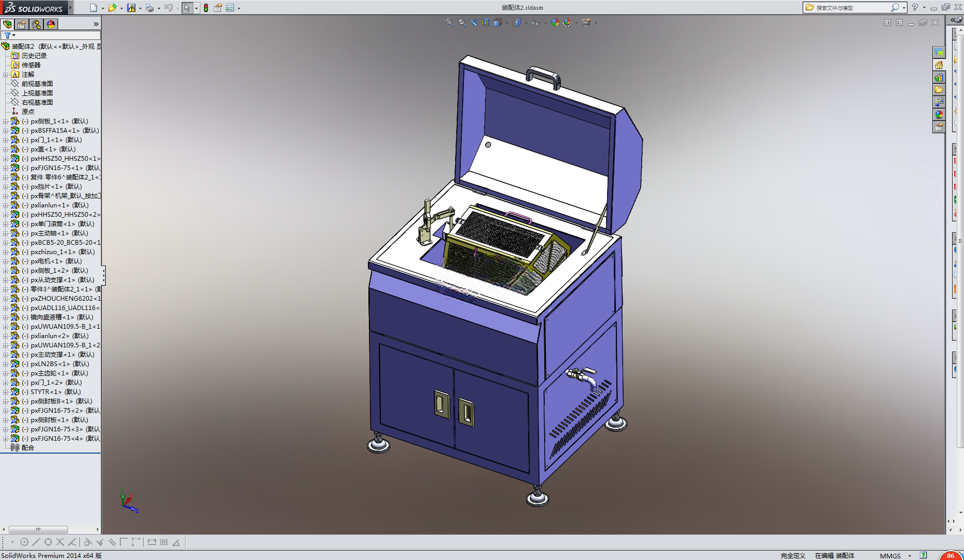Select 配合 mates folder in tree
Viewport: 964px width, 560px height.
[x=27, y=448]
